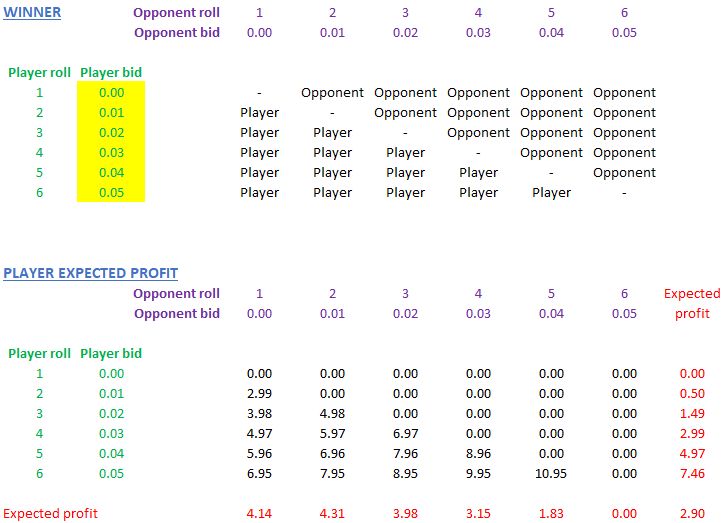Click the red 'Expected' column header on the right

click(692, 294)
